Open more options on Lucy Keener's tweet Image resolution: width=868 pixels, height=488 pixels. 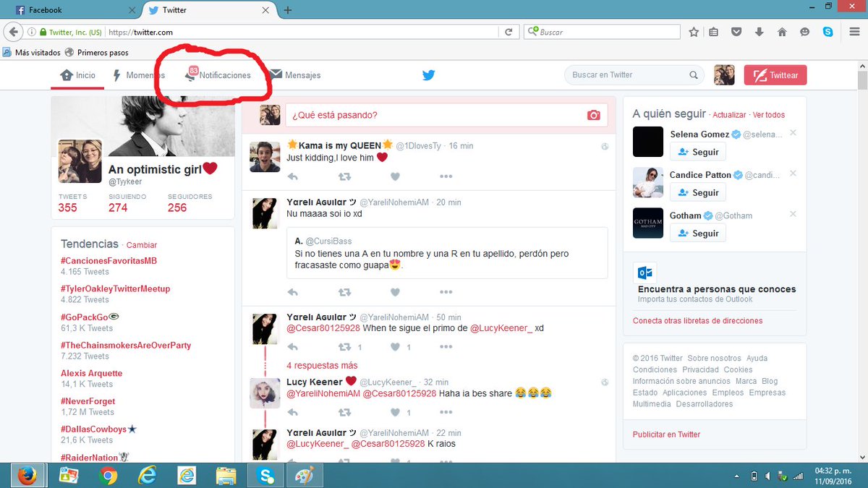(x=446, y=413)
